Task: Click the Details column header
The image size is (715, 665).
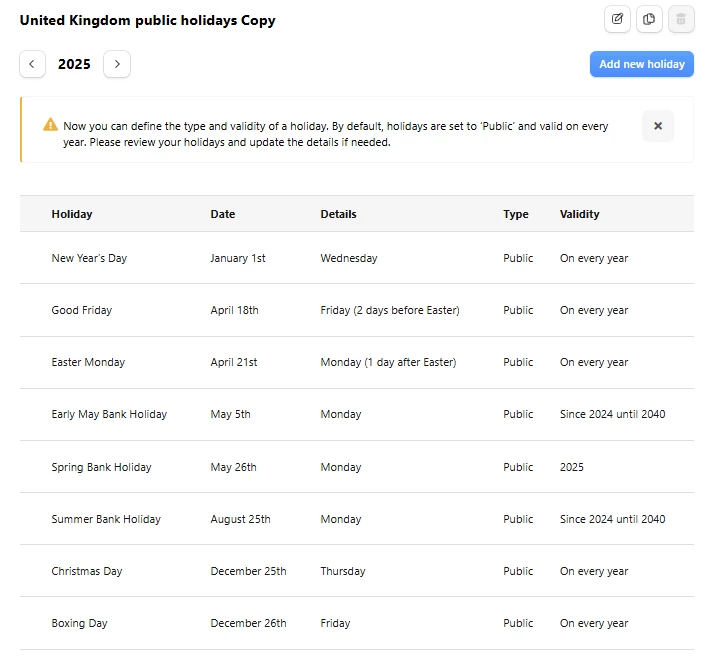Action: click(x=338, y=214)
